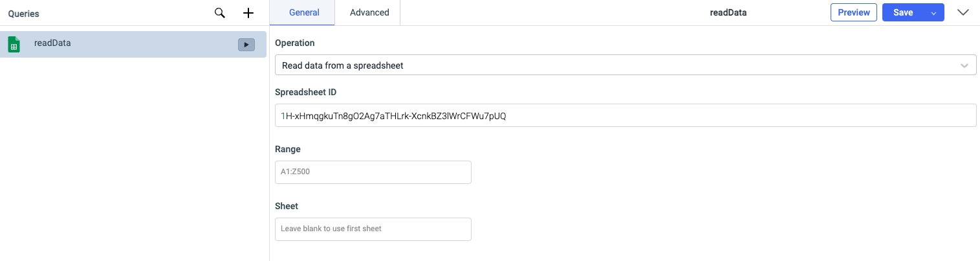Screen dimensions: 980x261
Task: Click the readData query name title
Action: pos(728,12)
